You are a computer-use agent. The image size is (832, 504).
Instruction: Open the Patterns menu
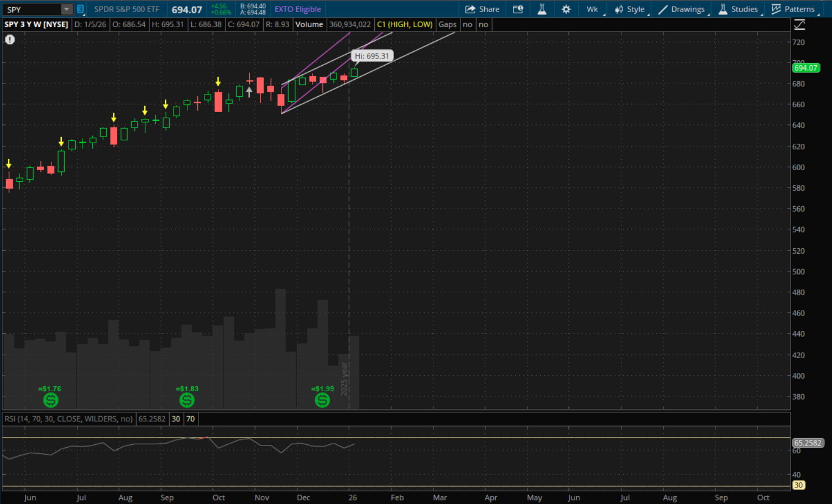click(x=793, y=9)
